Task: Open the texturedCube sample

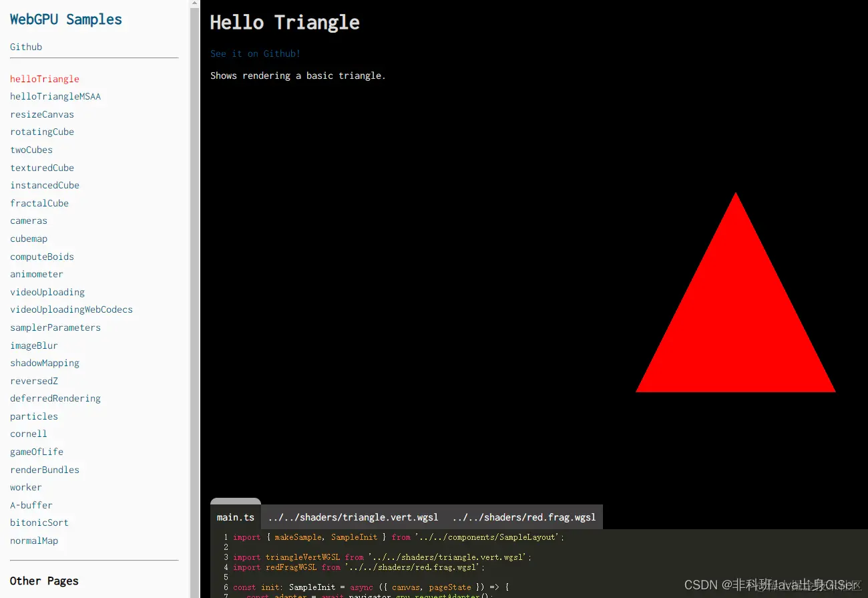Action: [x=42, y=168]
